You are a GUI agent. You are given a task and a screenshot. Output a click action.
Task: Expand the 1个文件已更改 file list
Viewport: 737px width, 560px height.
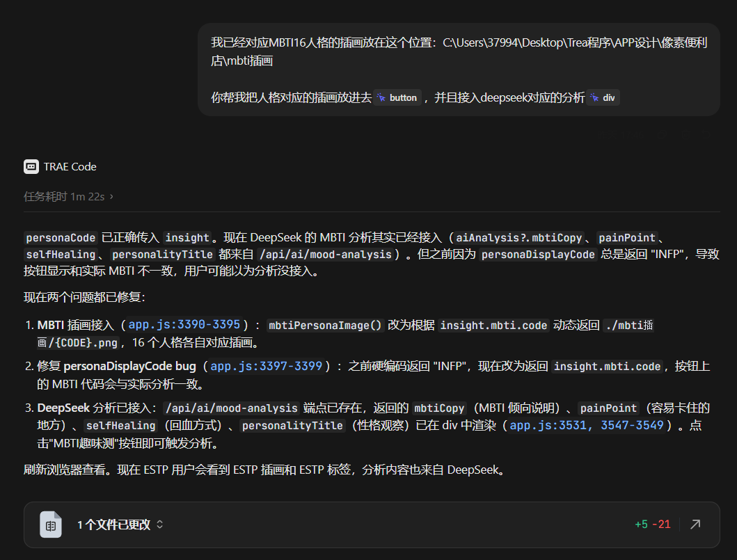pos(120,525)
